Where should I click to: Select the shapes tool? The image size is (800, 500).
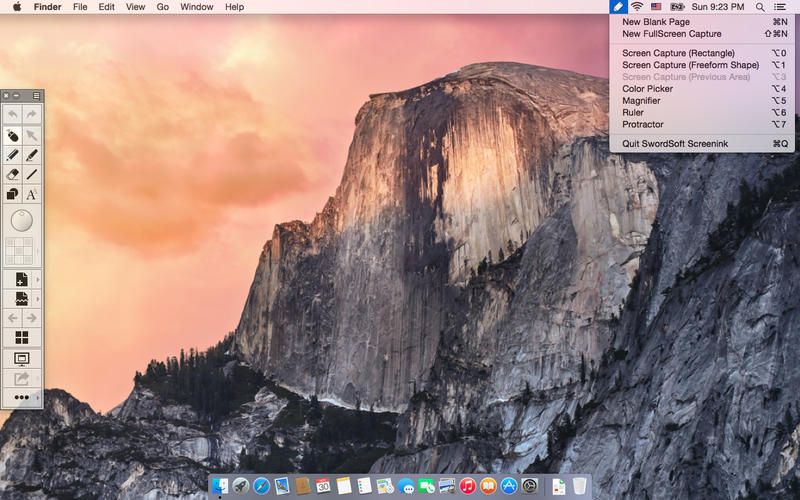point(12,194)
